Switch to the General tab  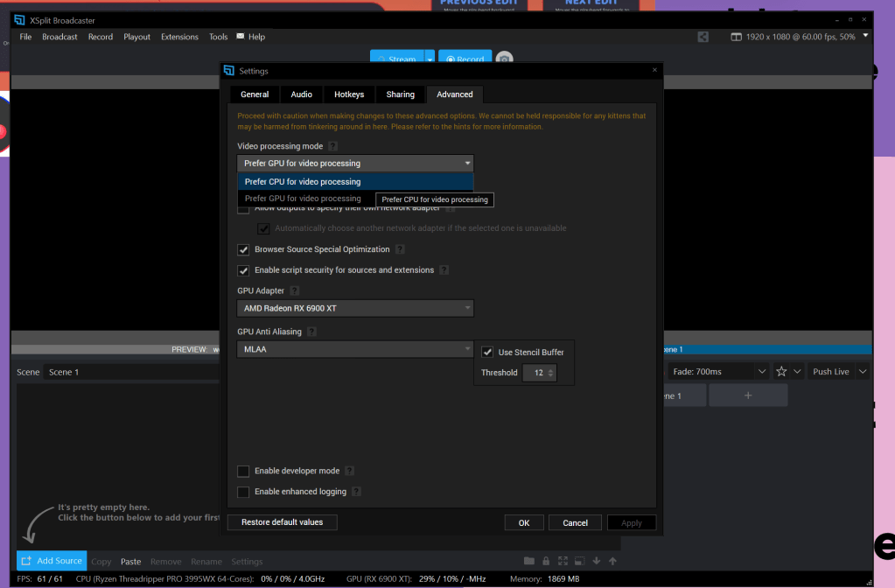[255, 94]
